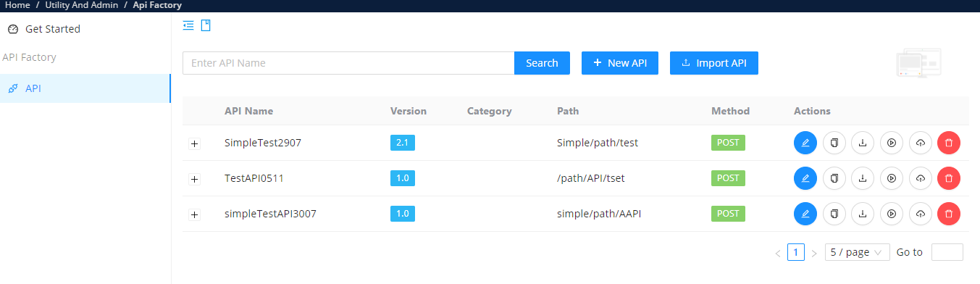Run the simpleTestAPI3007 API
Viewport: 980px width, 284px height.
[x=892, y=214]
